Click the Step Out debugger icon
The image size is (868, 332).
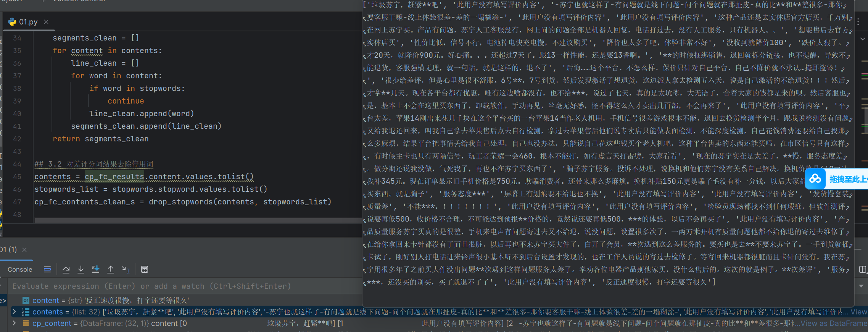coord(111,269)
